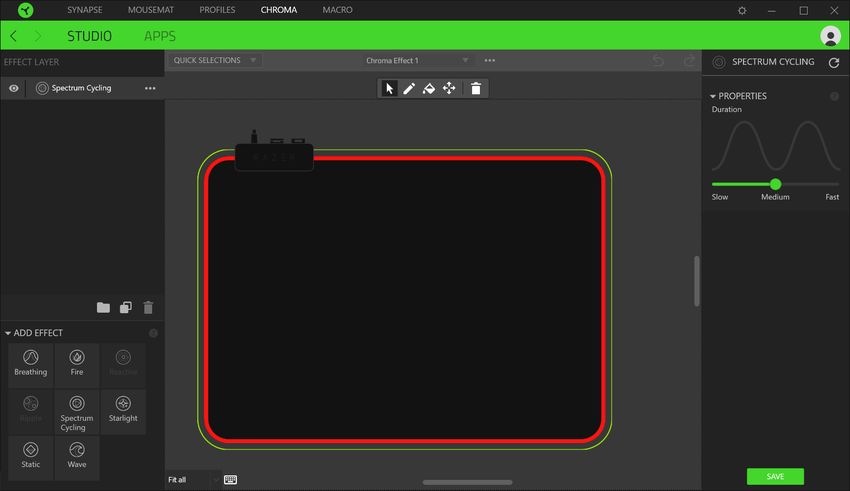The width and height of the screenshot is (850, 491).
Task: Go forward with the right arrow
Action: [x=37, y=36]
